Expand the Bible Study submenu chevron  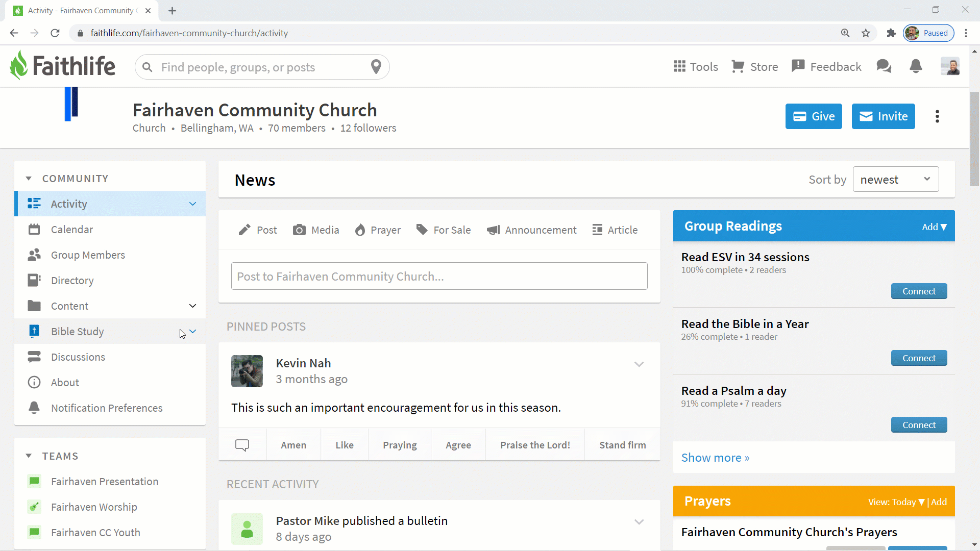click(x=192, y=332)
